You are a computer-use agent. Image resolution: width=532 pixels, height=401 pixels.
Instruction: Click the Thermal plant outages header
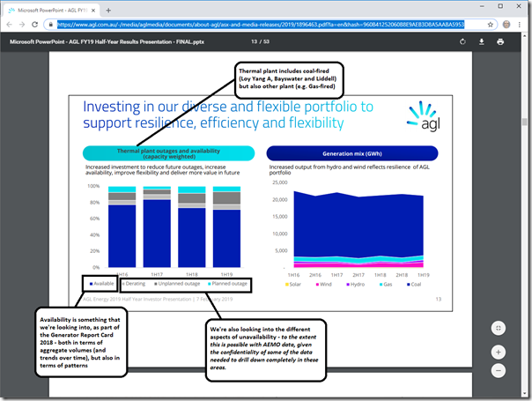click(x=168, y=153)
